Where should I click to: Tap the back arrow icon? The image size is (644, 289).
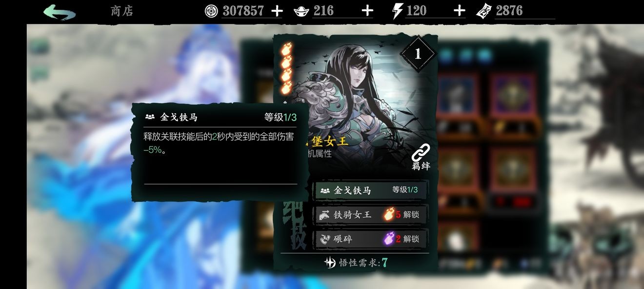[59, 12]
